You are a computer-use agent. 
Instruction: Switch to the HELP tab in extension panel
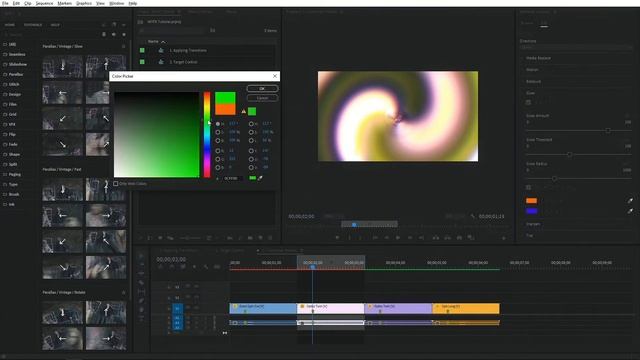[x=55, y=25]
